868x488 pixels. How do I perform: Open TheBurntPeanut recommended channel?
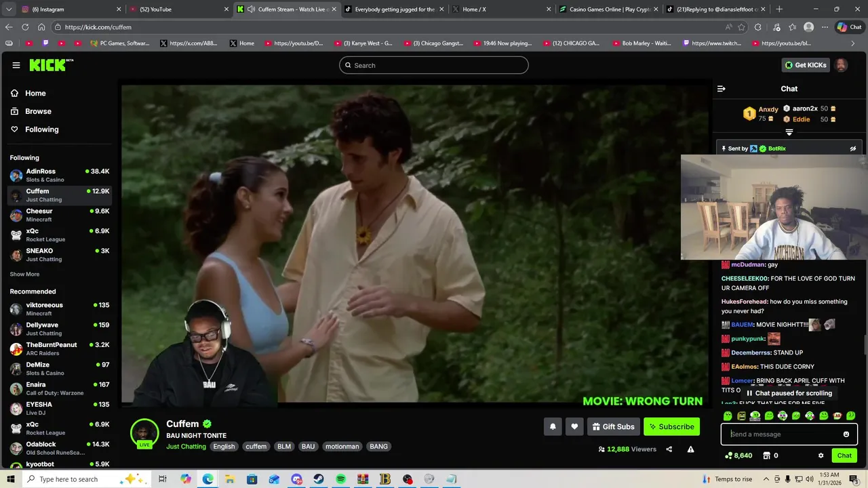(60, 348)
